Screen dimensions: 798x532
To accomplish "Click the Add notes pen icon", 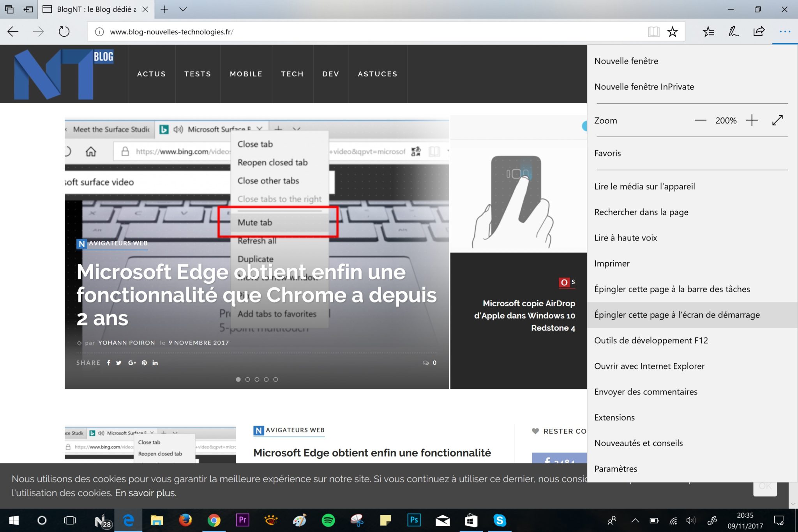I will (733, 32).
